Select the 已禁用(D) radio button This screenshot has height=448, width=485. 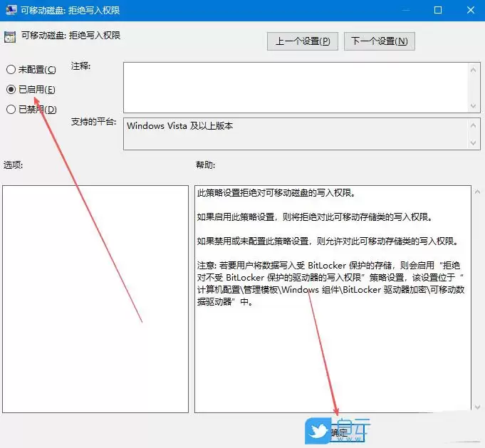tap(11, 109)
